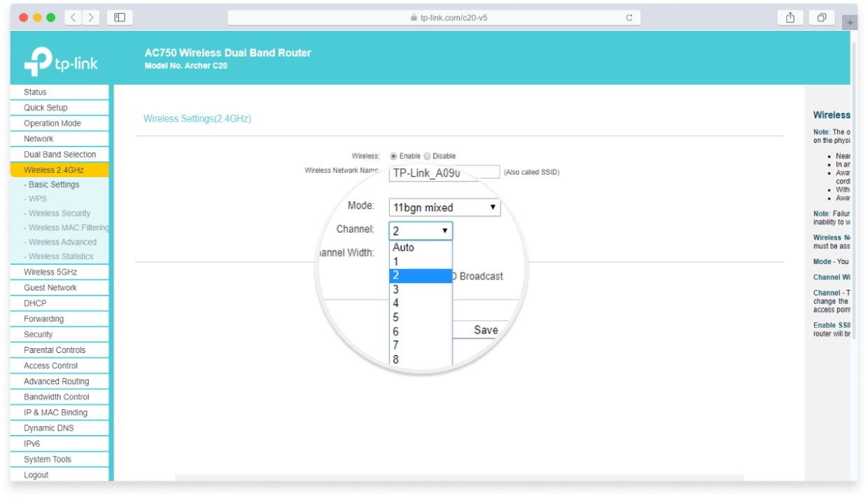This screenshot has height=498, width=868.
Task: Open Wireless MAC Filtering submenu
Action: pos(66,228)
